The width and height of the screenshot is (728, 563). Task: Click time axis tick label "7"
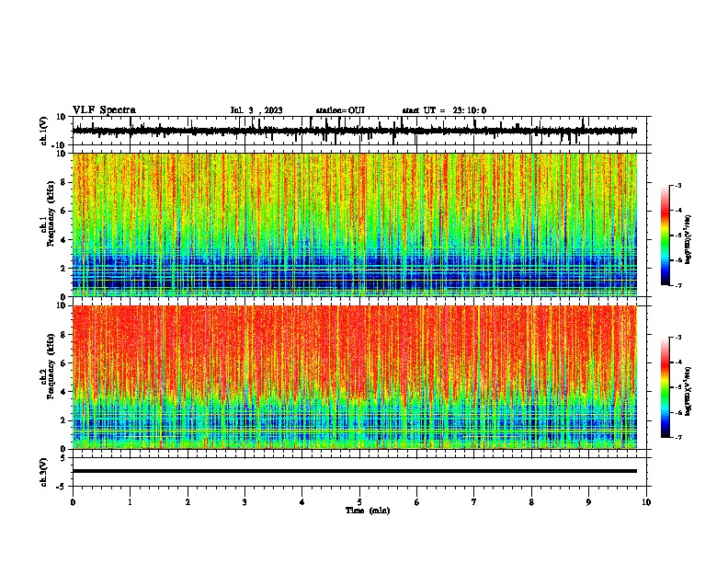[x=474, y=502]
